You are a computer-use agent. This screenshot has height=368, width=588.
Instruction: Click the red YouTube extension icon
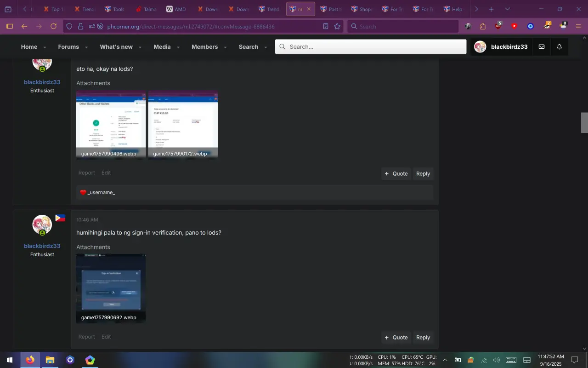pyautogui.click(x=514, y=26)
